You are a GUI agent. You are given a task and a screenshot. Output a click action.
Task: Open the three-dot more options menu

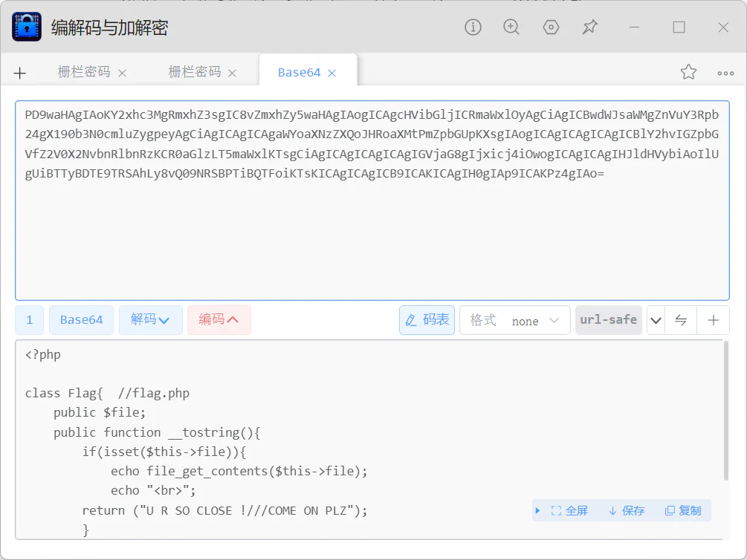coord(725,74)
